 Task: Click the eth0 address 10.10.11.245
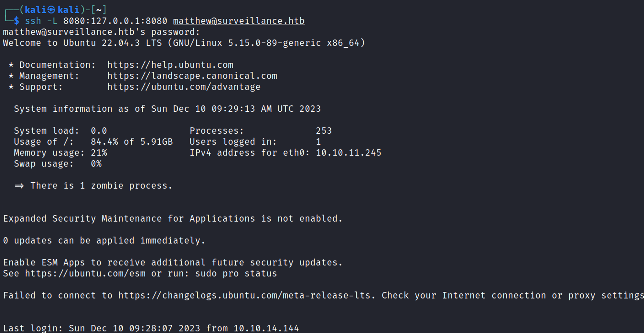[x=348, y=153]
